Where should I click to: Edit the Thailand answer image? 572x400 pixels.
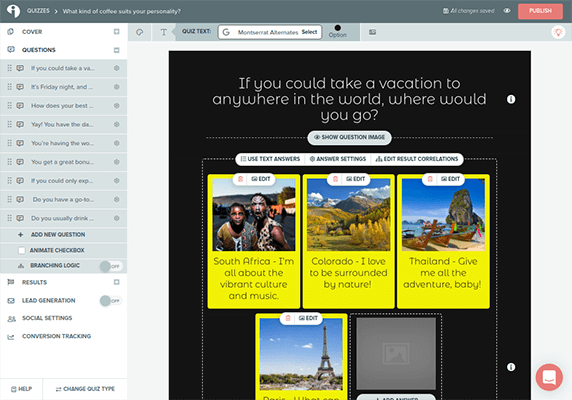(451, 179)
